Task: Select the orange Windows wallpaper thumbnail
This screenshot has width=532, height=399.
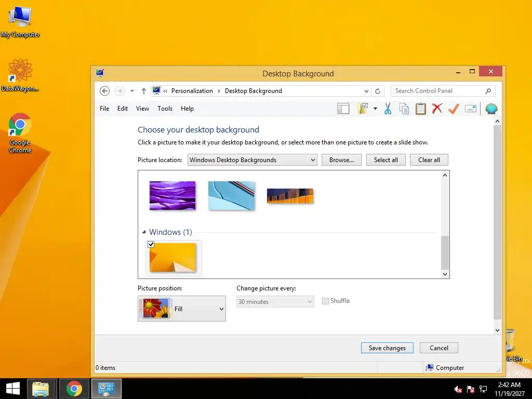Action: coord(172,258)
